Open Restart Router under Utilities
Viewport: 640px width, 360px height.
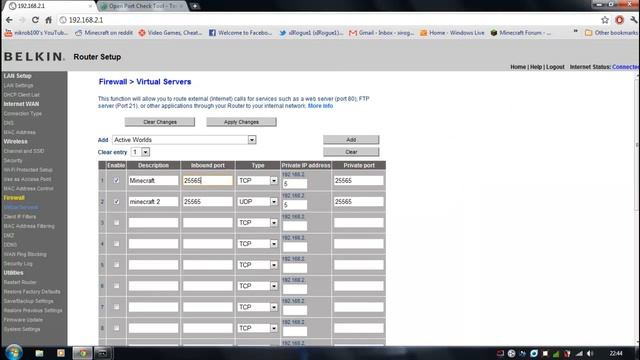(x=20, y=282)
